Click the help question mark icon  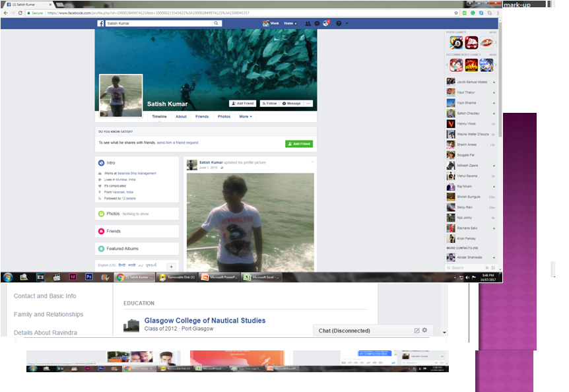pos(339,23)
